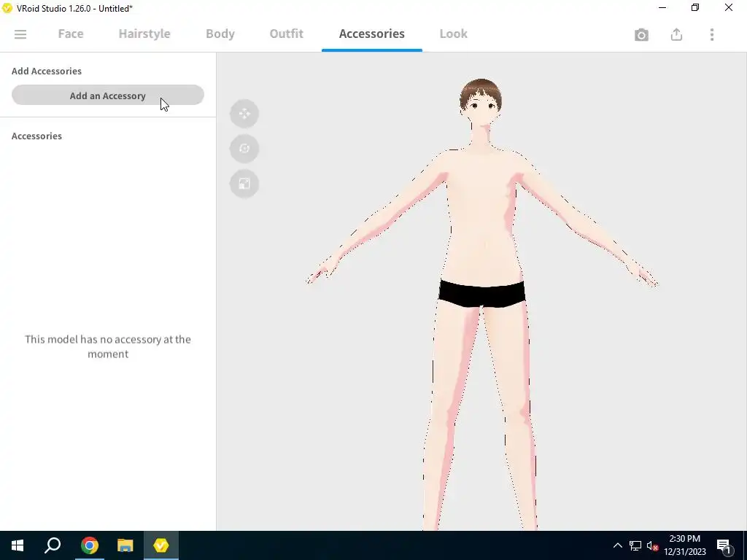Click the muted volume tray icon
The width and height of the screenshot is (747, 560).
652,545
